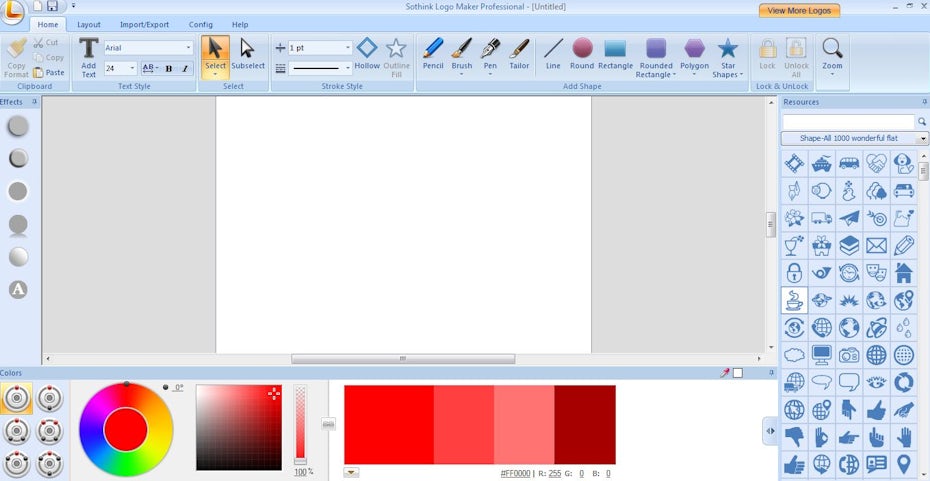Pick the Brush tool in the ribbon
The image size is (930, 481).
point(461,54)
